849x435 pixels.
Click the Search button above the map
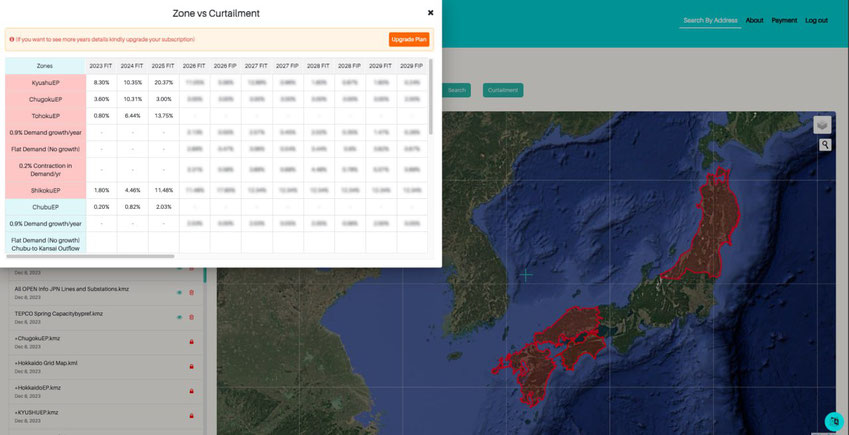(456, 90)
